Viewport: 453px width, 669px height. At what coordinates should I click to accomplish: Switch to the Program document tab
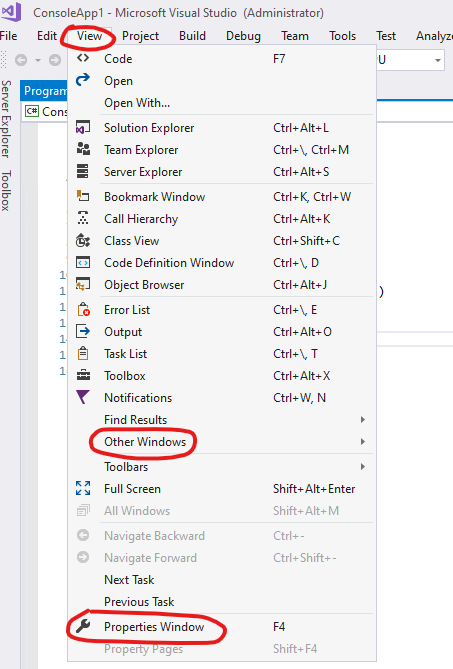(x=44, y=91)
